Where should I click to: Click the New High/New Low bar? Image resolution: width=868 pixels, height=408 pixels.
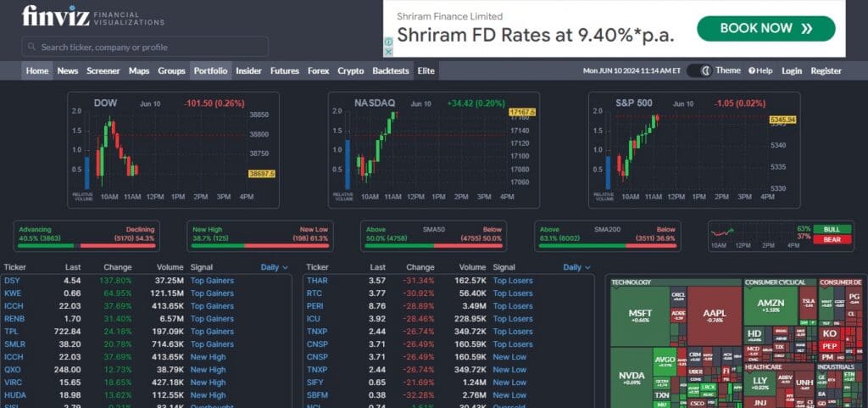point(260,236)
